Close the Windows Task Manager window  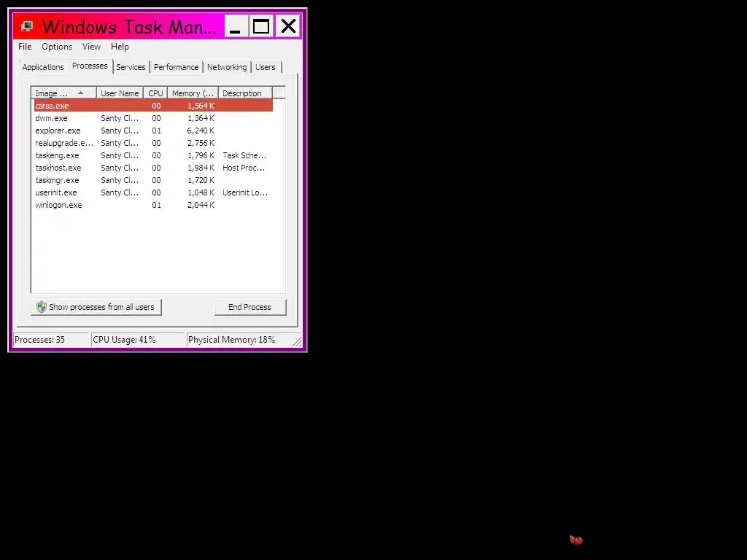click(x=288, y=26)
